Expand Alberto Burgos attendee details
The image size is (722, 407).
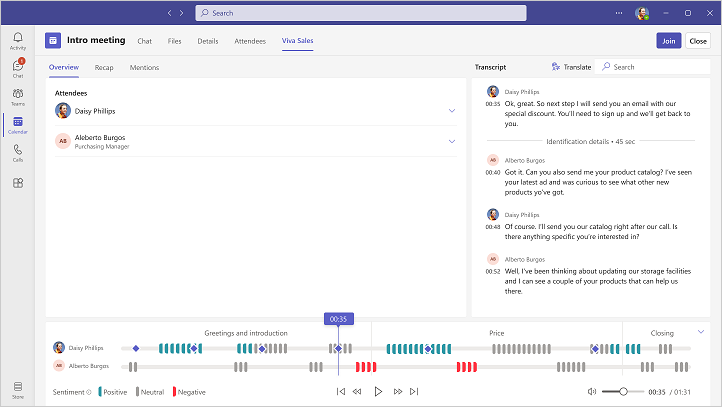(x=452, y=141)
